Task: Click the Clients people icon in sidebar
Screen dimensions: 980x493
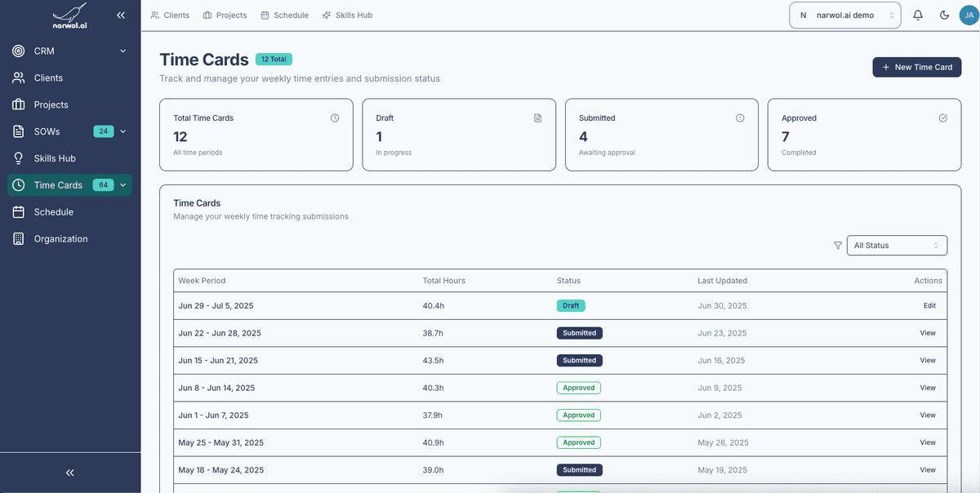Action: pyautogui.click(x=18, y=78)
